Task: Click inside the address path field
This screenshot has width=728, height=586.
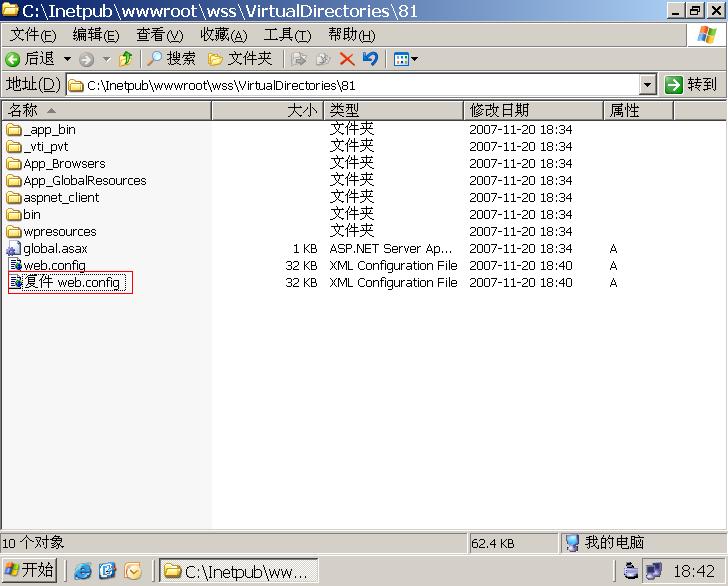Action: [350, 85]
